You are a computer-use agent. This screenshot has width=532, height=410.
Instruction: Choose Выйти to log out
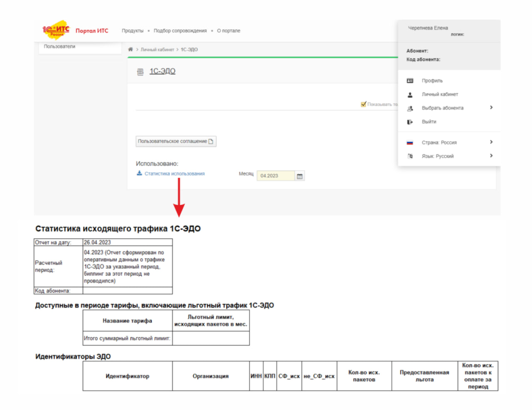click(429, 122)
